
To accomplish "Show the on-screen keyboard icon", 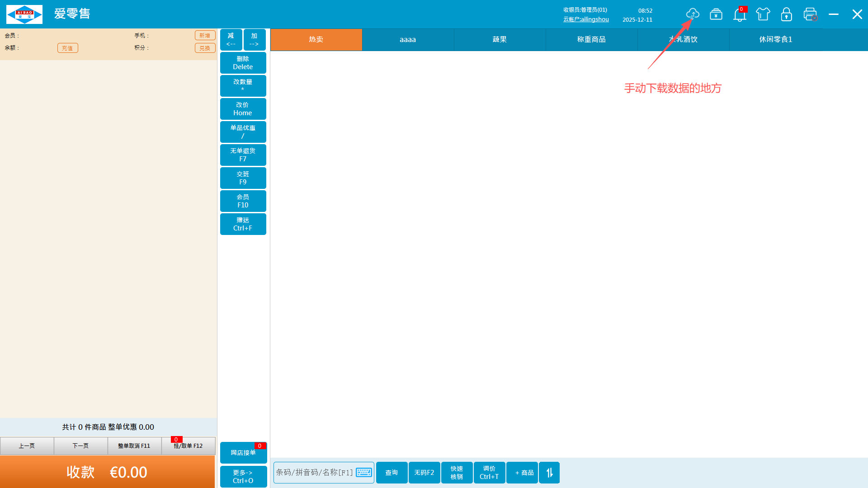I will [x=364, y=473].
